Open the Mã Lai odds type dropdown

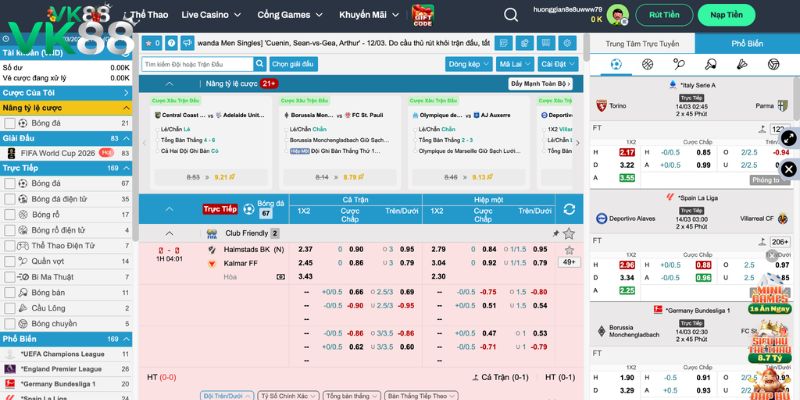pos(514,64)
